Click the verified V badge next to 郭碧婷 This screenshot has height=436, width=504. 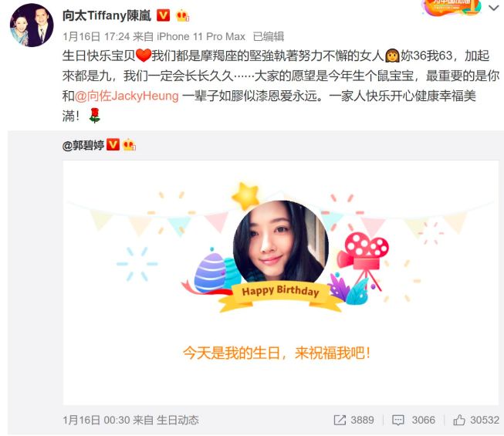pos(113,144)
